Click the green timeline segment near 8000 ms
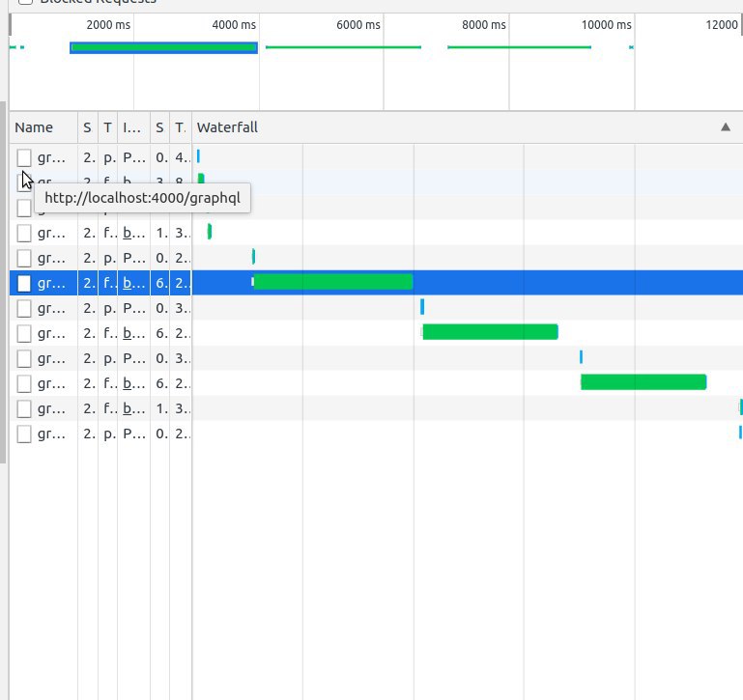Screen dimensions: 743x700 point(519,47)
